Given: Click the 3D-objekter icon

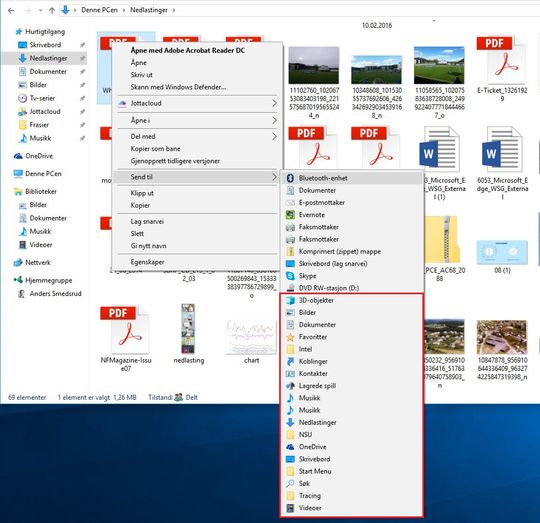Looking at the screenshot, I should click(290, 300).
